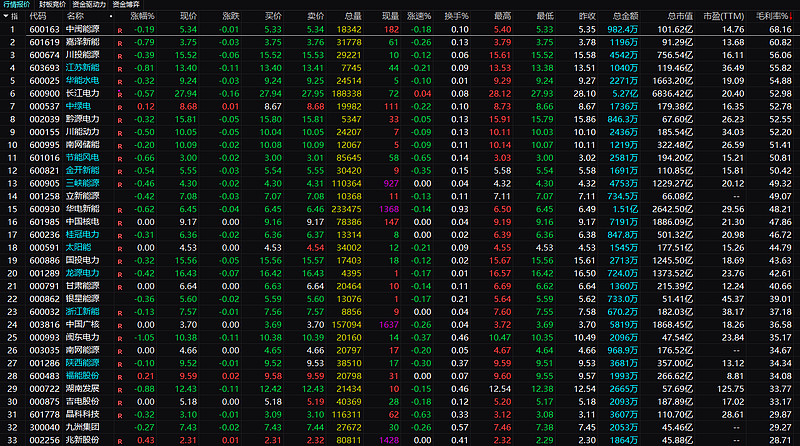Expand the dropdown arrow beside 指 header
This screenshot has height=446, width=800.
[x=6, y=16]
